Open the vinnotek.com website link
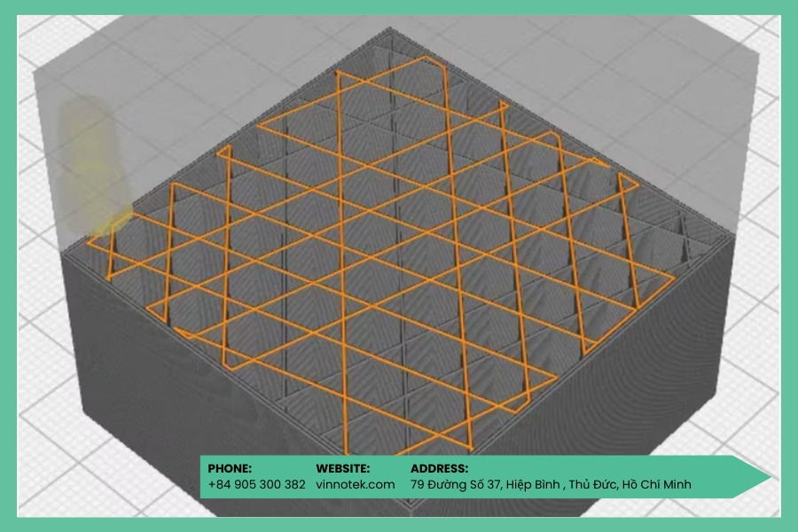The height and width of the screenshot is (532, 798). click(356, 485)
